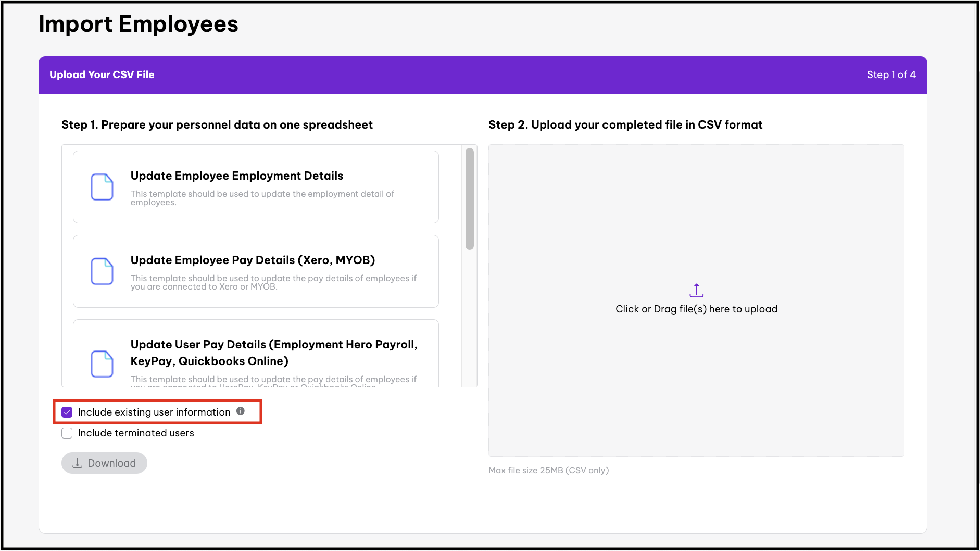The height and width of the screenshot is (551, 980).
Task: Click the 'Step 1 of 4' indicator
Action: [891, 75]
